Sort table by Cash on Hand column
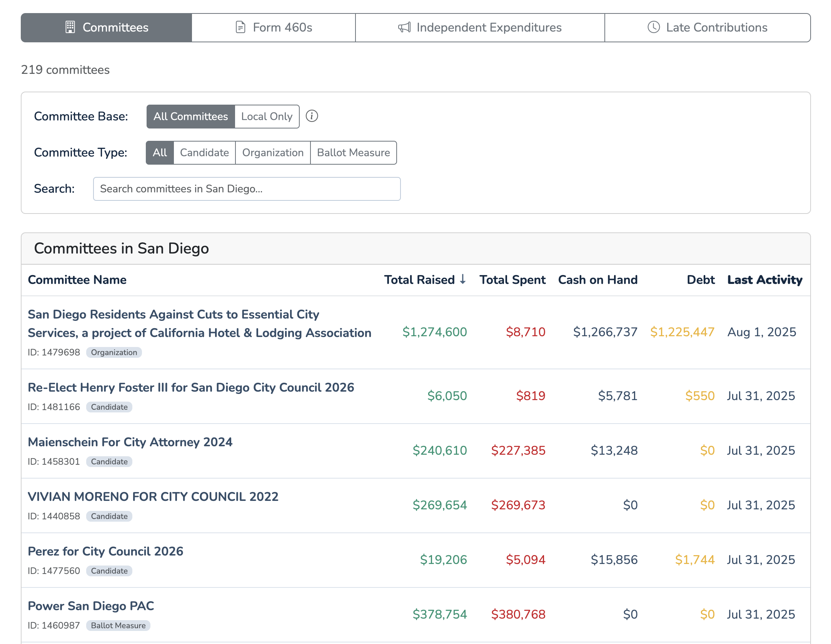Image resolution: width=831 pixels, height=644 pixels. pyautogui.click(x=597, y=280)
